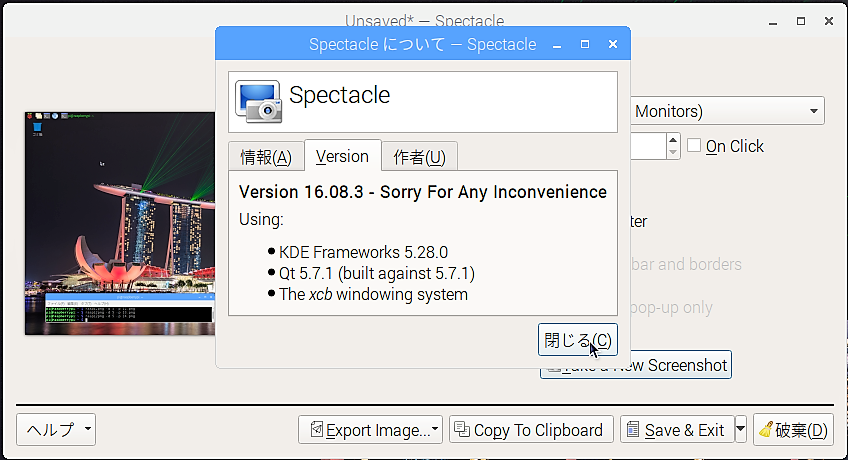Image resolution: width=848 pixels, height=460 pixels.
Task: Close the Spectacle について dialog window
Action: pyautogui.click(x=613, y=44)
